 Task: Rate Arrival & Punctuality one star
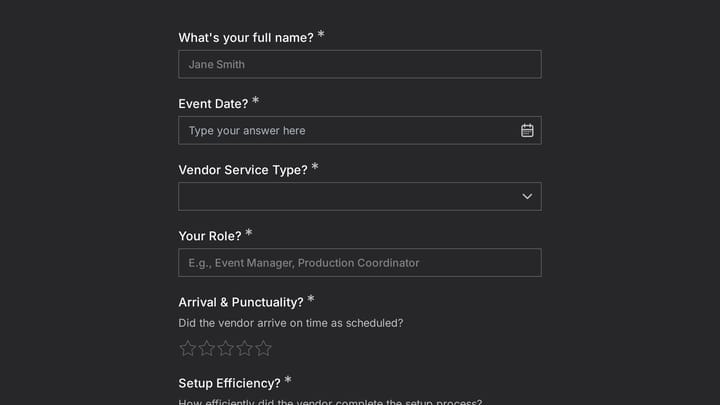(187, 348)
